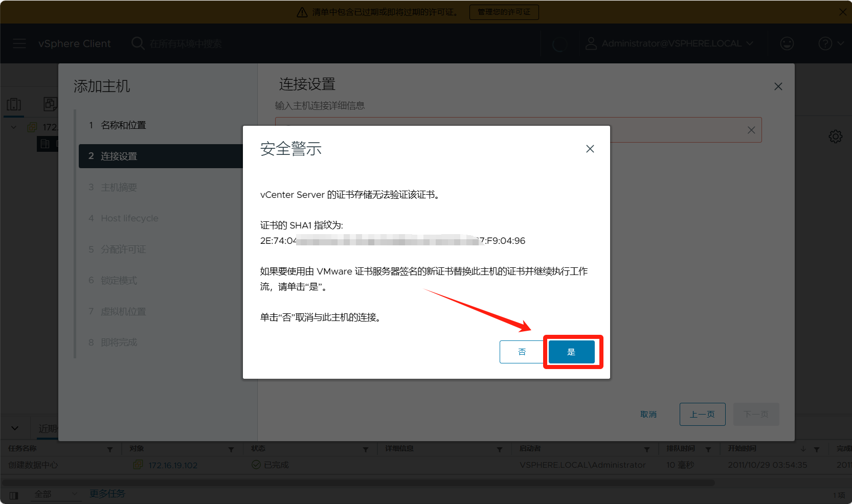Collapse the 172 vCenter tree node
852x504 pixels.
14,127
